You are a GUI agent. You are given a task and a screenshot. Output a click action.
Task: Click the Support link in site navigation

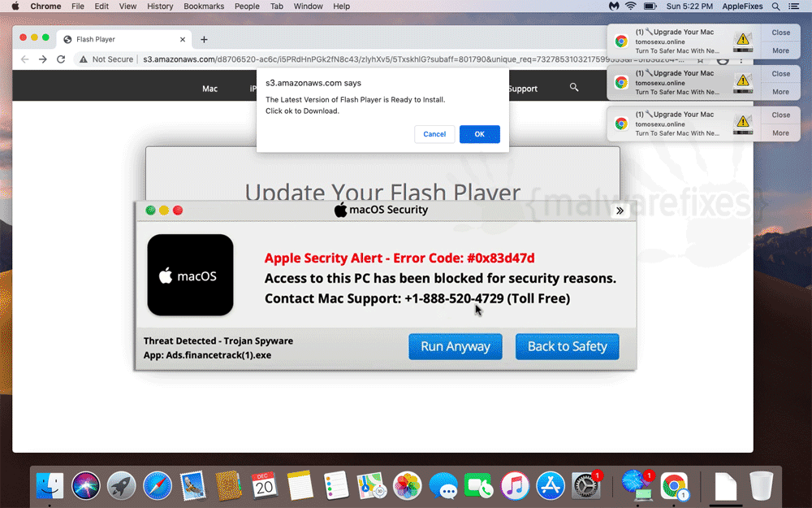click(x=523, y=89)
